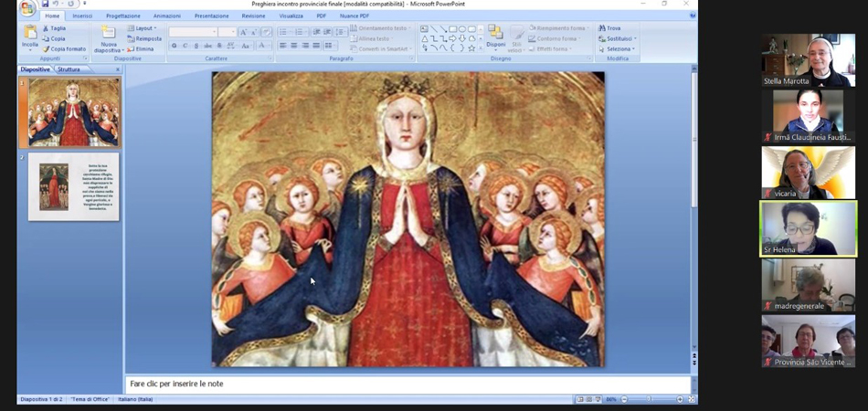Choose the oval shape

click(461, 28)
